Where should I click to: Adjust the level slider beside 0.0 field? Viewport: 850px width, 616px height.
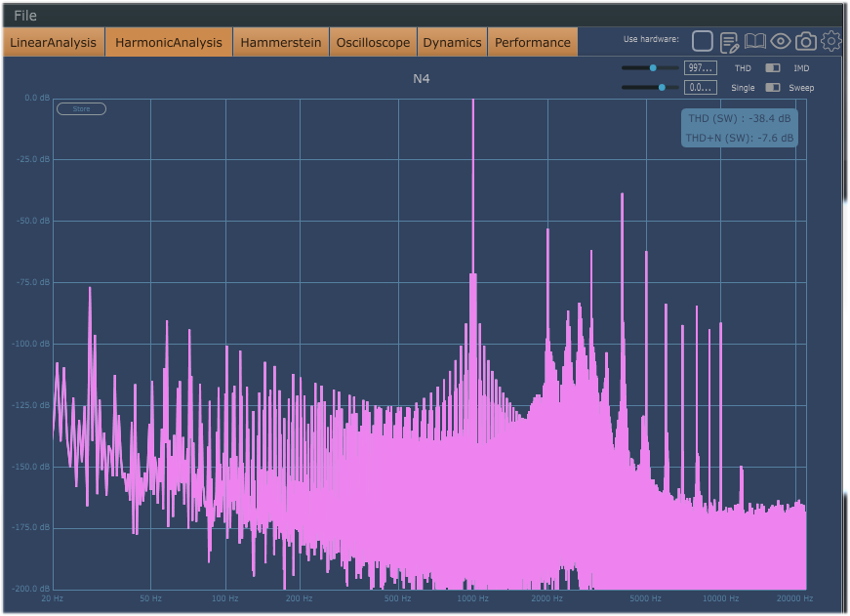point(650,87)
